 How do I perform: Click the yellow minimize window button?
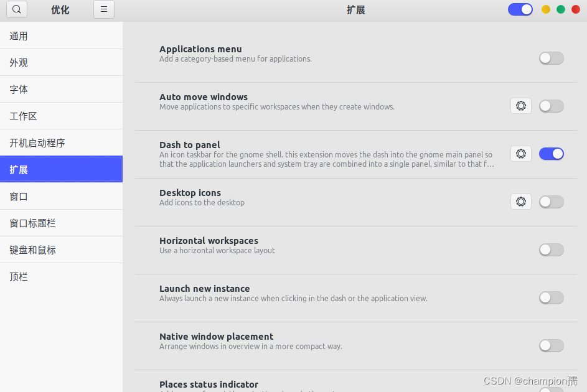(x=546, y=9)
